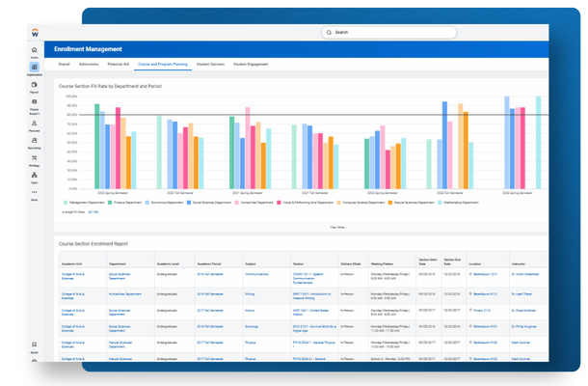
Task: Open Dr. Victor Greenblatt instructor link
Action: click(525, 274)
